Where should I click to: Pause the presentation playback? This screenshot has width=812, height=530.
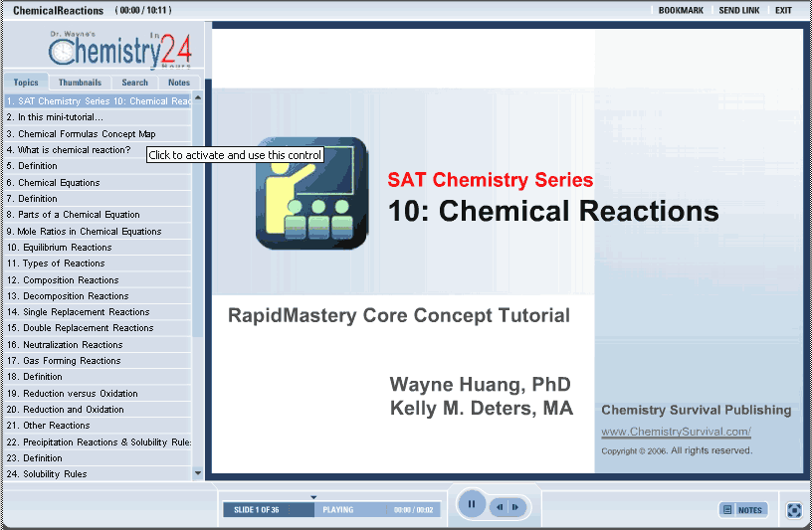click(x=471, y=505)
